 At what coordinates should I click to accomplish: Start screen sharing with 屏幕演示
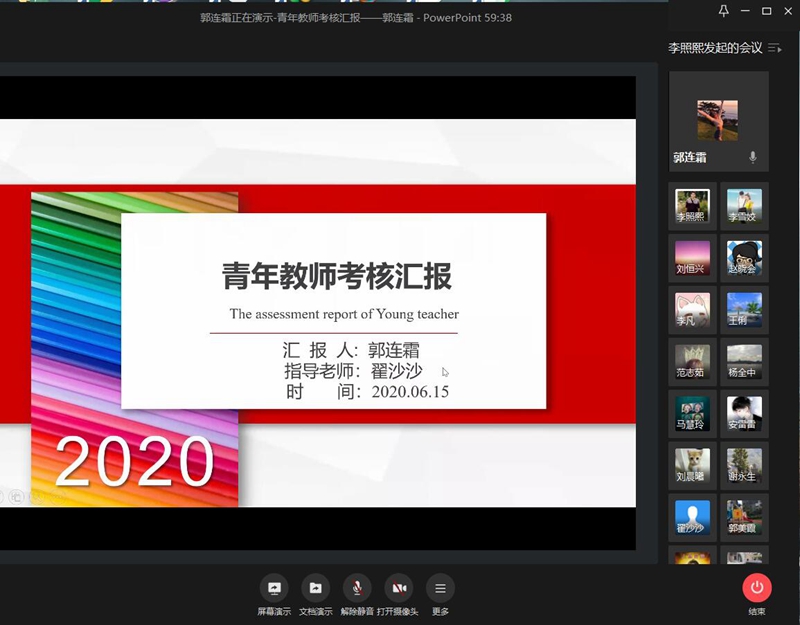pos(274,589)
